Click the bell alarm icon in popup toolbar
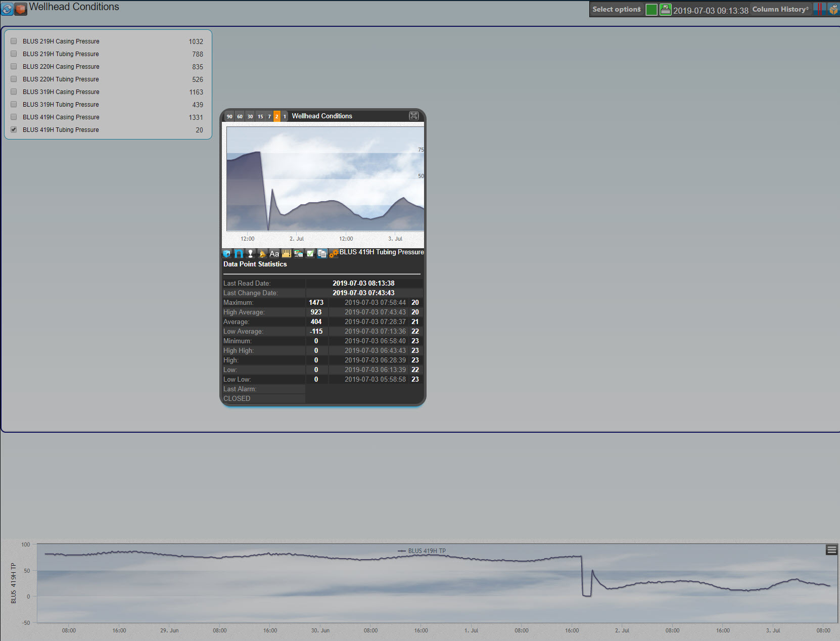 pyautogui.click(x=262, y=254)
